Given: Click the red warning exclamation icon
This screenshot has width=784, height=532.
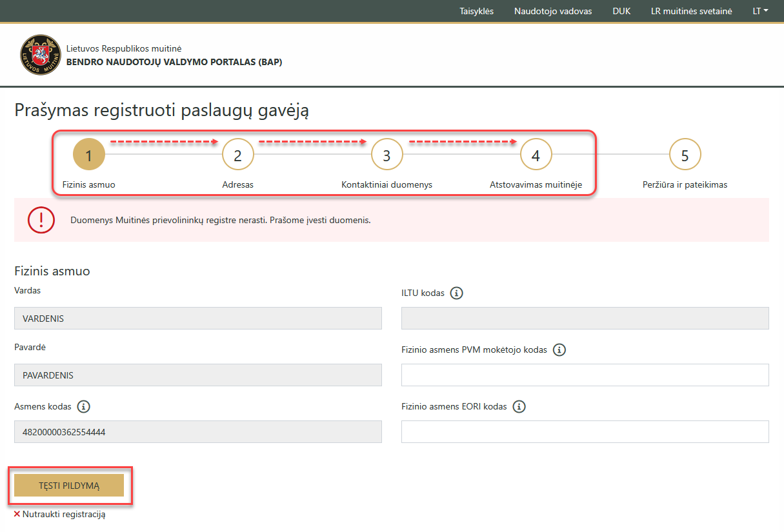Looking at the screenshot, I should [41, 220].
